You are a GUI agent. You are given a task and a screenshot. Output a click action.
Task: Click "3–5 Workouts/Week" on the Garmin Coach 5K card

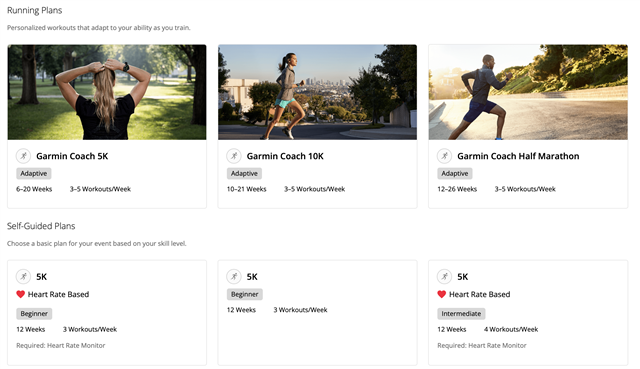(100, 189)
